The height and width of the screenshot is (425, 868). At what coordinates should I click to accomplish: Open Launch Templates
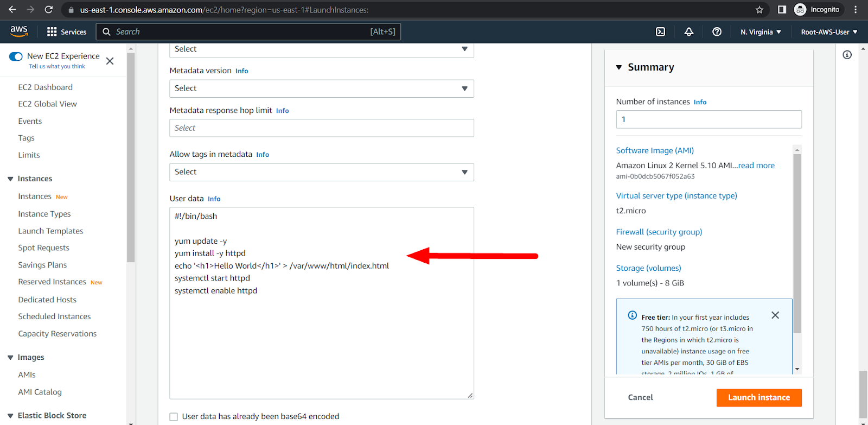(x=50, y=231)
